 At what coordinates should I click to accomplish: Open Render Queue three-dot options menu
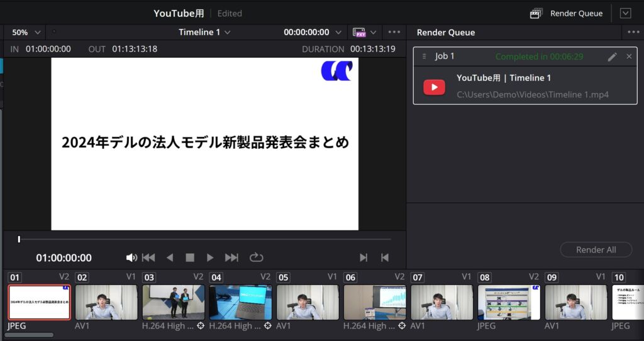coord(633,33)
